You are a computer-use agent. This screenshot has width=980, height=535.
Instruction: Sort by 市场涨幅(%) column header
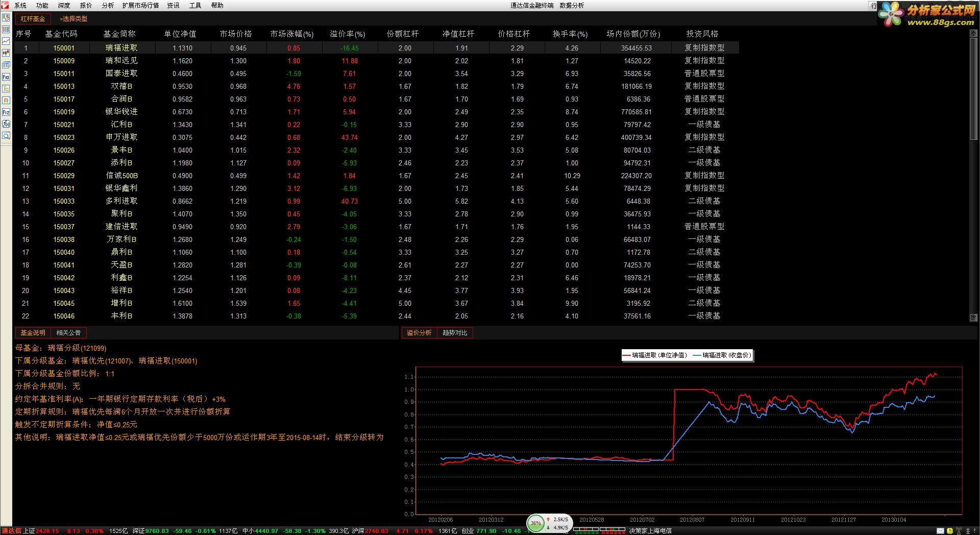(x=292, y=34)
